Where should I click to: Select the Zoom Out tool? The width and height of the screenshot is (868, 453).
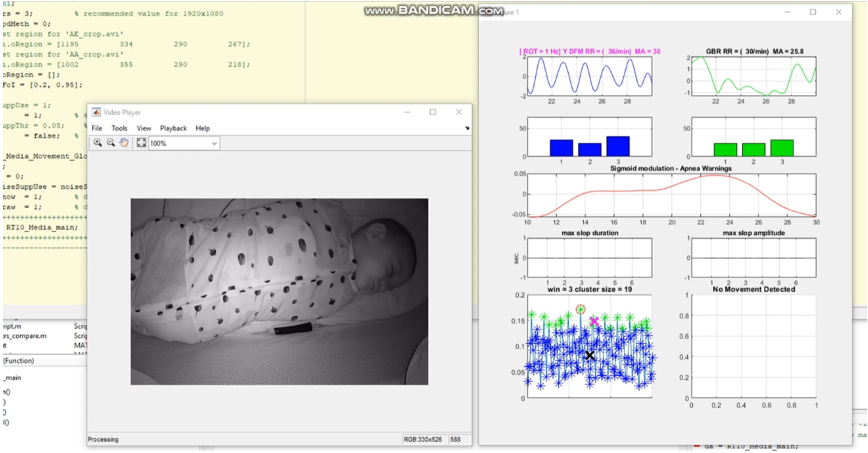pyautogui.click(x=111, y=143)
